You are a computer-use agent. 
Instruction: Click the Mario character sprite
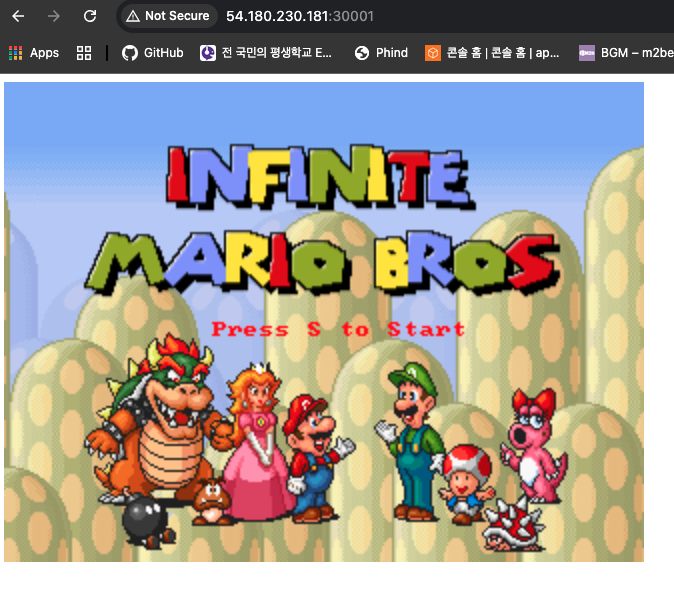(318, 458)
